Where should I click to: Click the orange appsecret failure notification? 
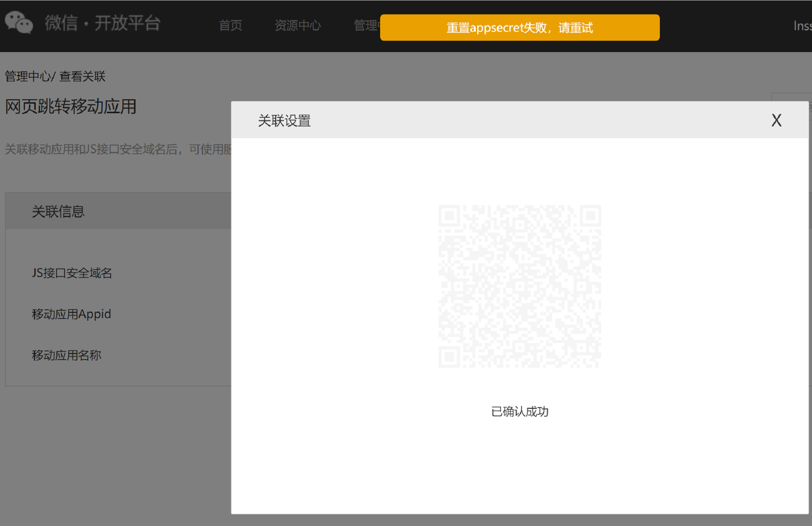click(x=519, y=28)
